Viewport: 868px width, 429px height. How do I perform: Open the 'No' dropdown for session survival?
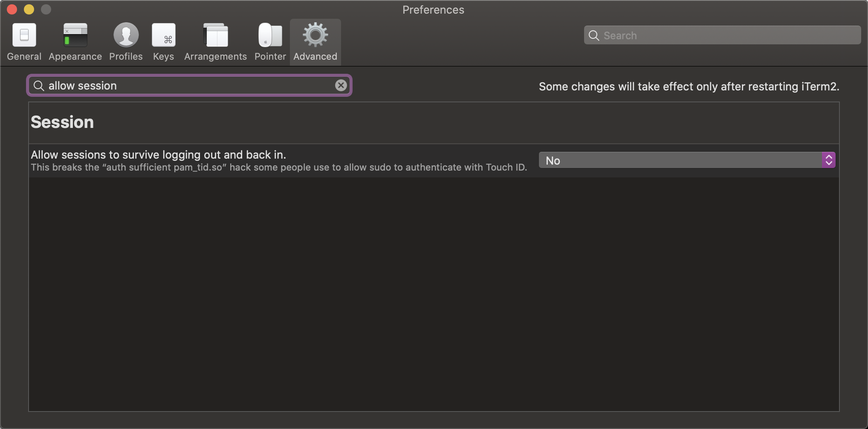[x=687, y=160]
